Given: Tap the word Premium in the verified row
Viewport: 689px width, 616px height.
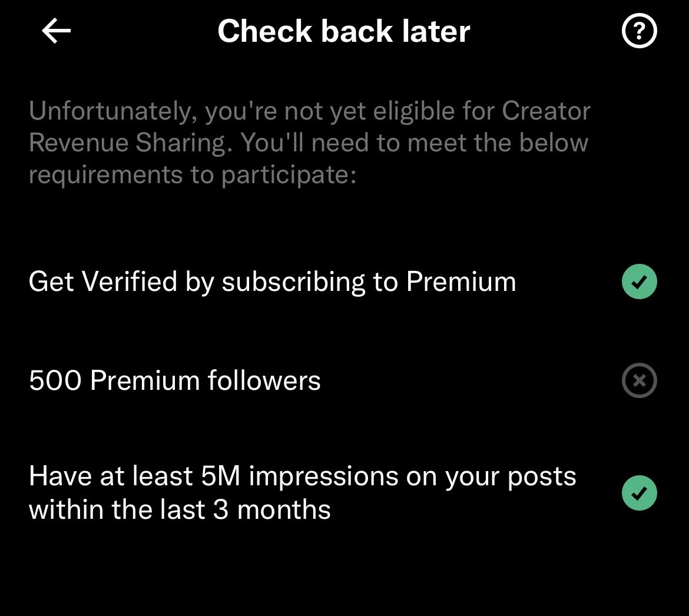Looking at the screenshot, I should (461, 281).
